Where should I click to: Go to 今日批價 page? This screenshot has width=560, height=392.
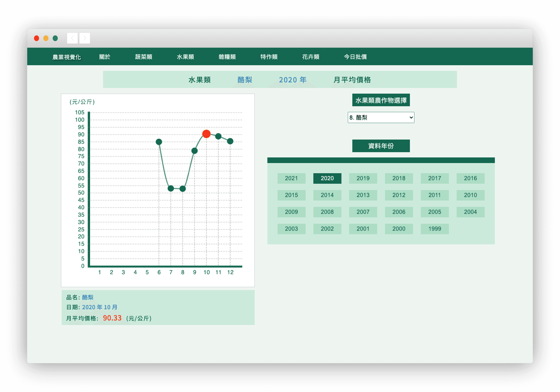click(355, 57)
